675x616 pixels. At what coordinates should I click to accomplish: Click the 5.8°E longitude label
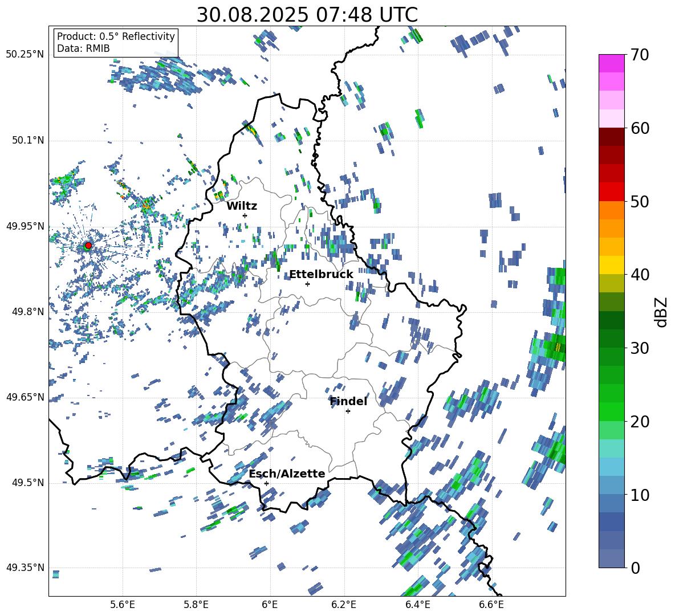point(196,605)
